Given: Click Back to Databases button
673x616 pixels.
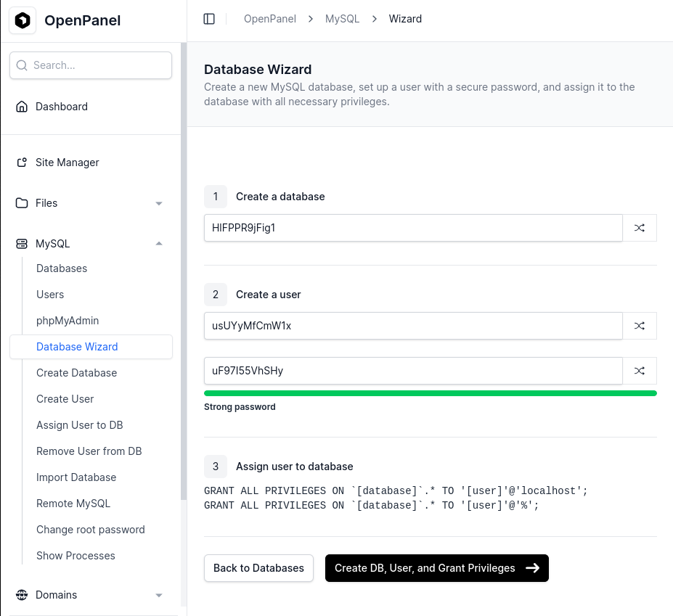Looking at the screenshot, I should (258, 568).
